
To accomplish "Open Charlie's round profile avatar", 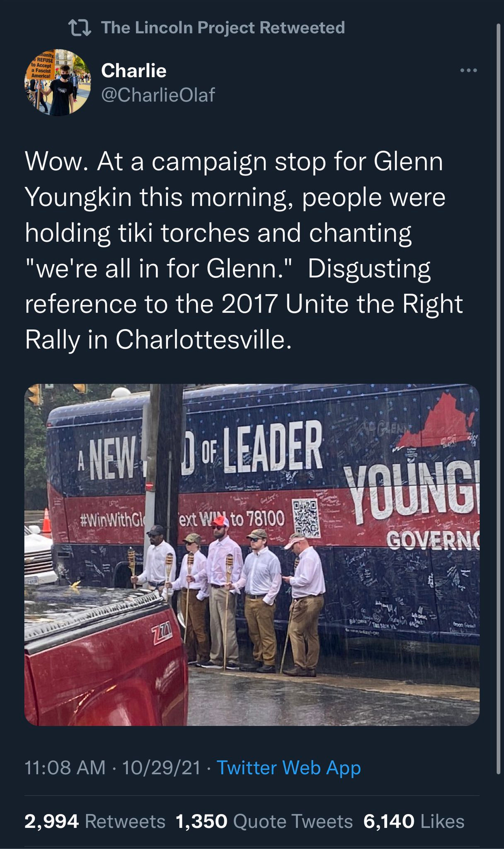I will coord(57,82).
